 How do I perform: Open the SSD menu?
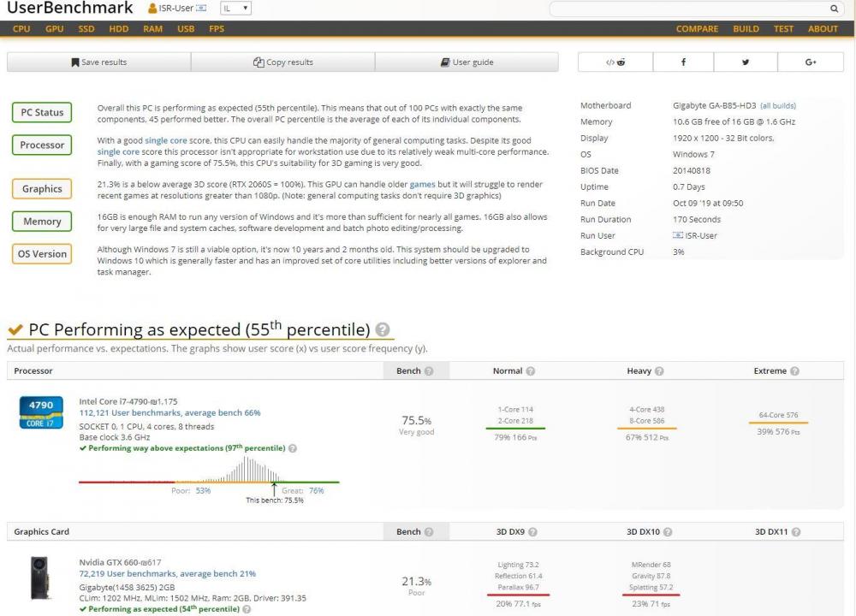(x=86, y=29)
